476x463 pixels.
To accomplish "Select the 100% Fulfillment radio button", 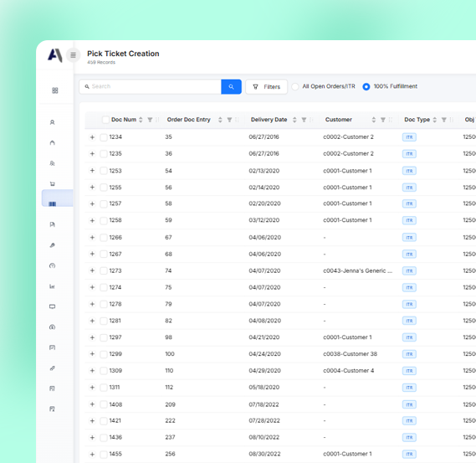I will 366,86.
